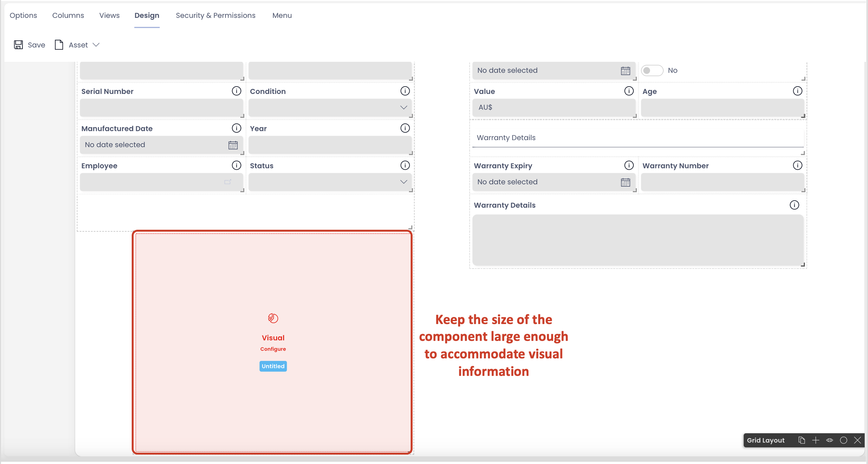Click the Visual pie chart icon

click(x=272, y=318)
